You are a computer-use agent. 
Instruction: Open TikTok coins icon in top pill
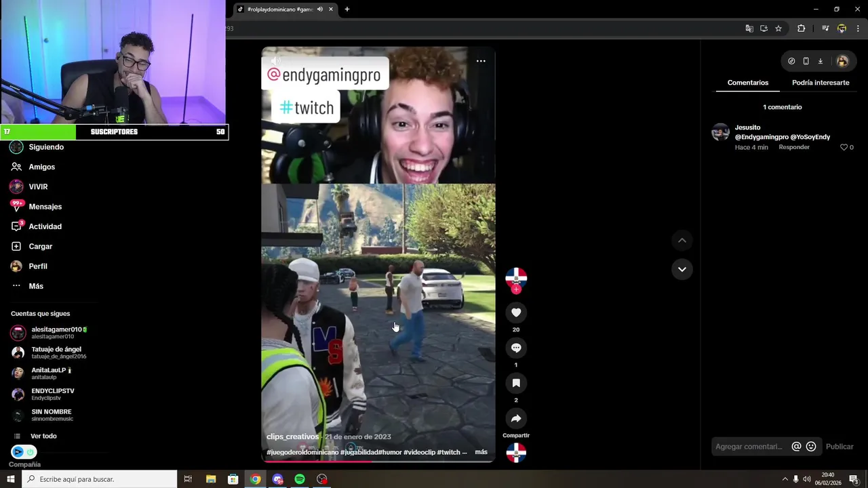[x=791, y=61]
